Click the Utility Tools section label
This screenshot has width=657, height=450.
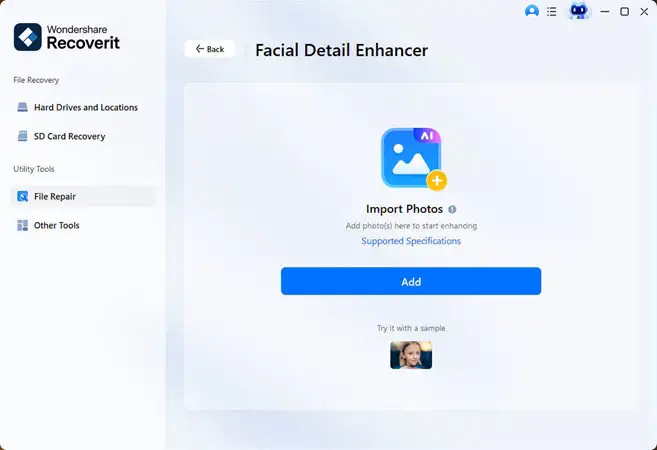(x=34, y=169)
